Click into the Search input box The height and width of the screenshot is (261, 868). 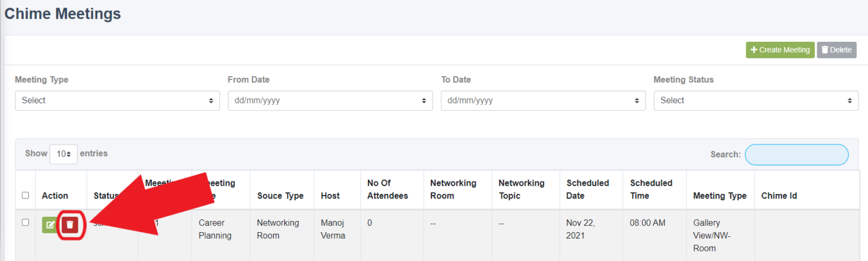pyautogui.click(x=797, y=154)
